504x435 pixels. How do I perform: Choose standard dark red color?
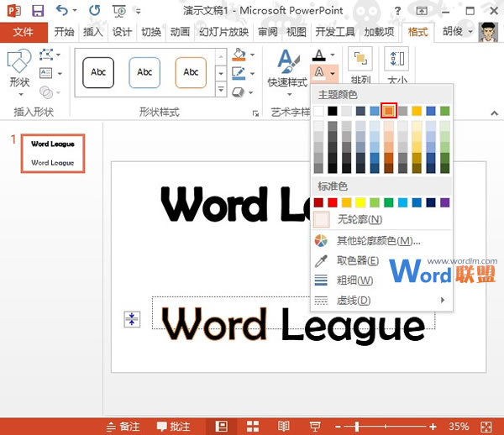coord(318,202)
